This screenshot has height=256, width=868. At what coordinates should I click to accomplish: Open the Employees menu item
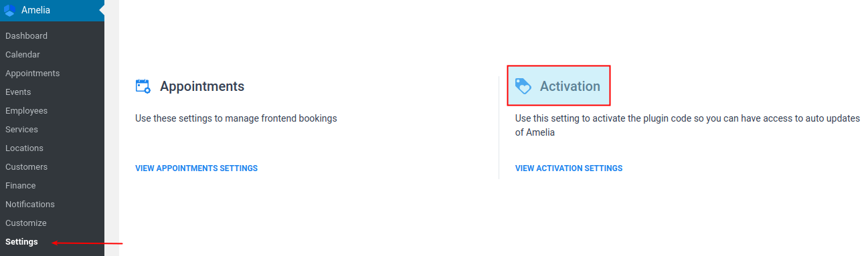tap(26, 111)
